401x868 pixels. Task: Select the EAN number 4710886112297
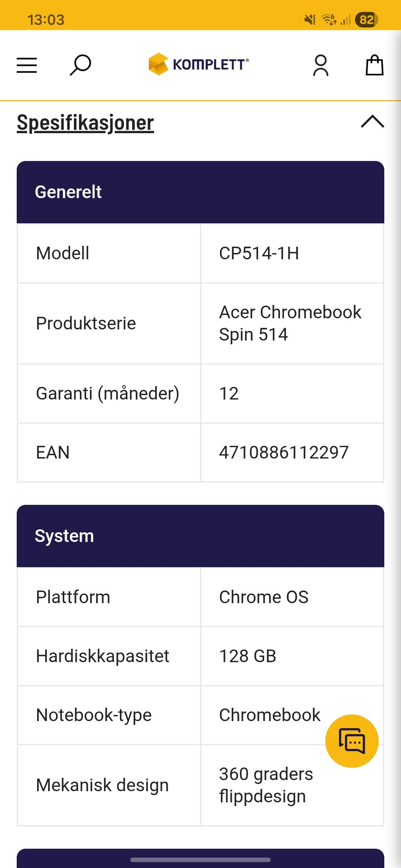click(284, 452)
